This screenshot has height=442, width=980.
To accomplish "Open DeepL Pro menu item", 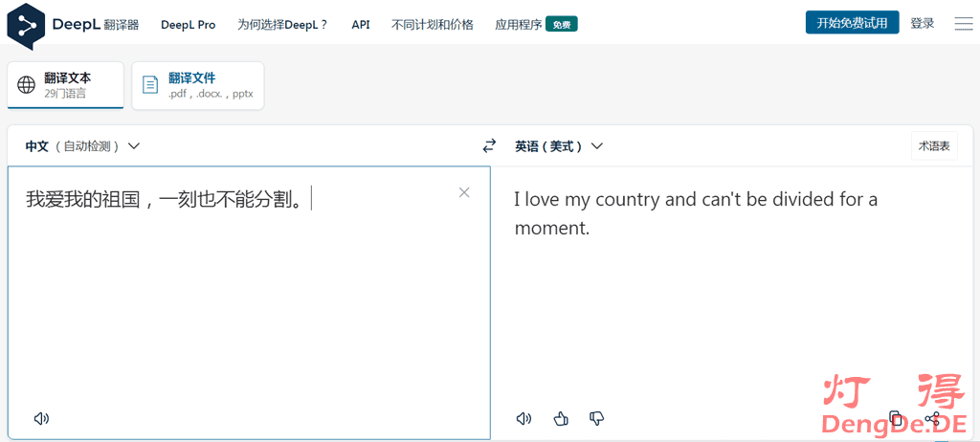I will pos(188,25).
